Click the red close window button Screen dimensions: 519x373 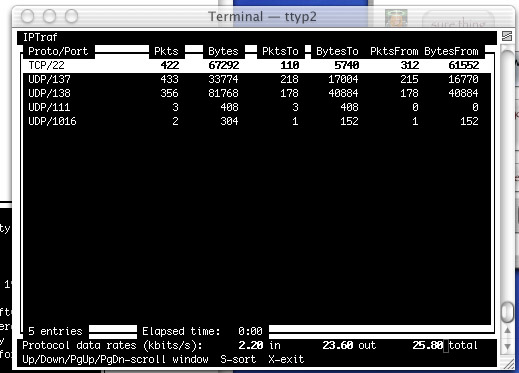pos(27,16)
